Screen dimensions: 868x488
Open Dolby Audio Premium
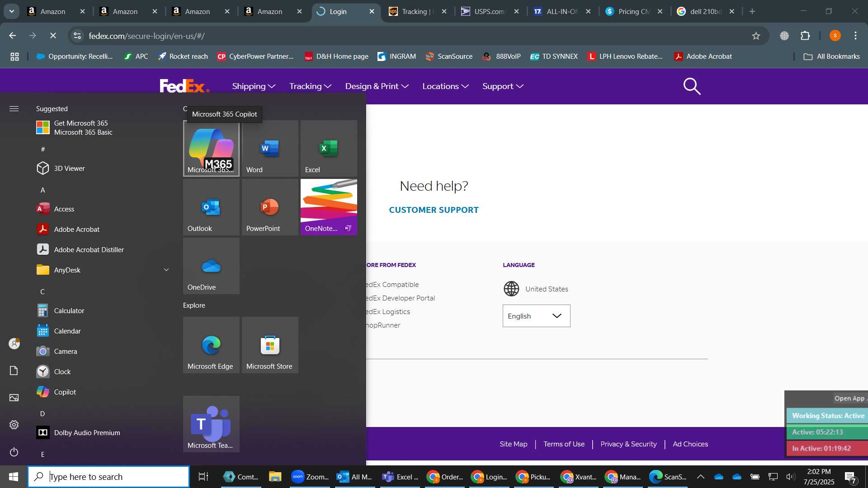pos(104,432)
